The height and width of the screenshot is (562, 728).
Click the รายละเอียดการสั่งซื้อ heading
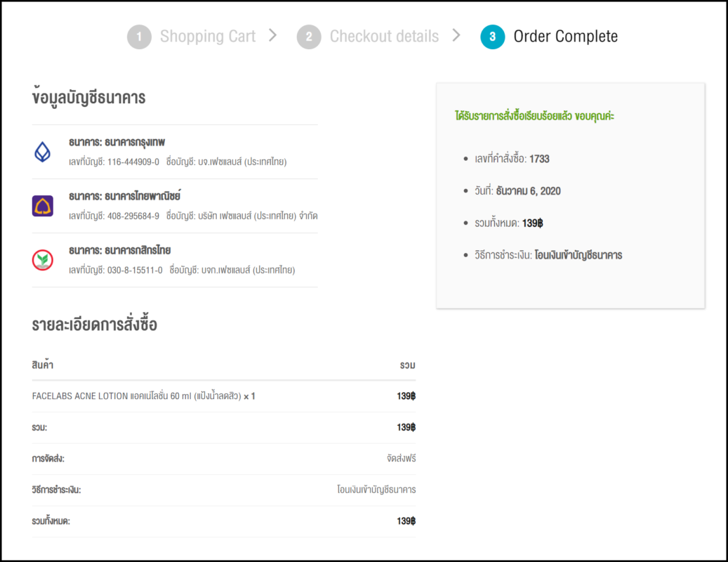[x=95, y=325]
